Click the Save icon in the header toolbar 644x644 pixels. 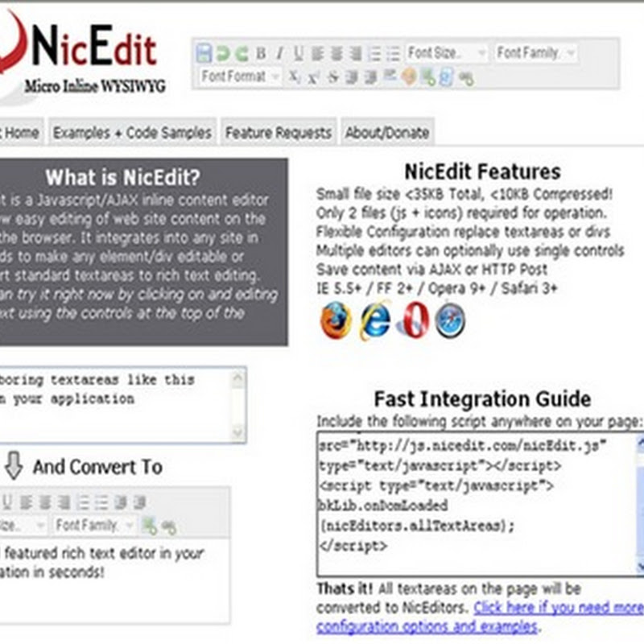204,53
